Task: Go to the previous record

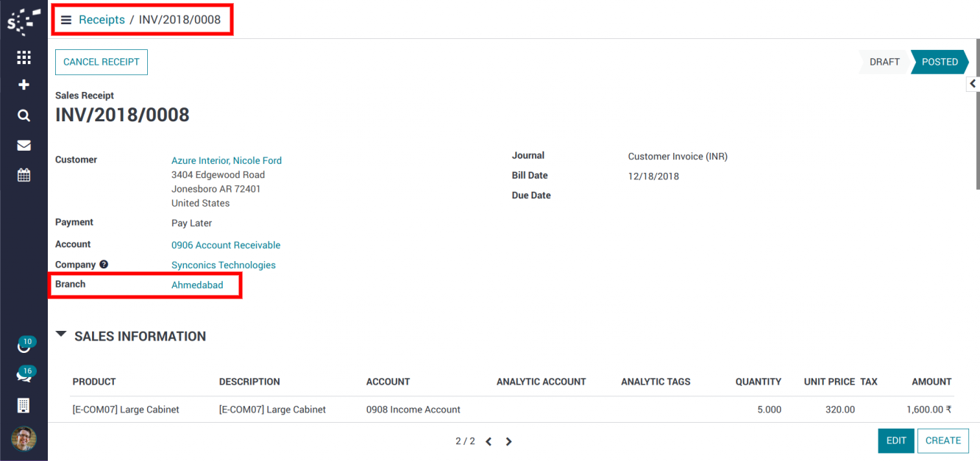Action: pyautogui.click(x=489, y=442)
